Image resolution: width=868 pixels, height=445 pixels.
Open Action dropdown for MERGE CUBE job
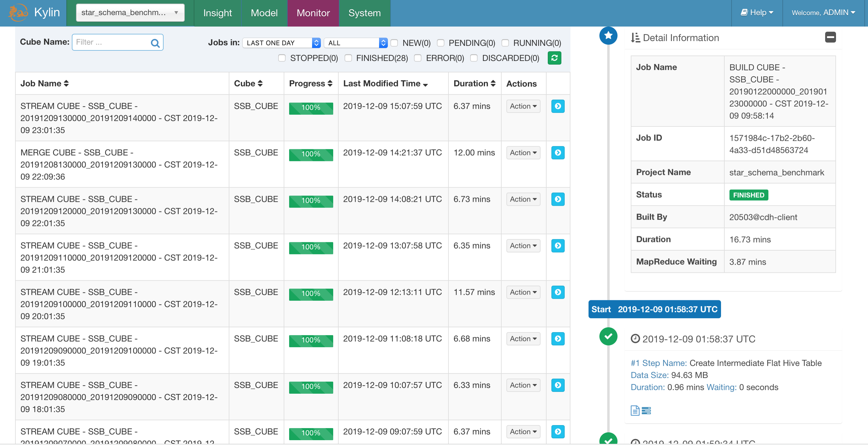(523, 153)
